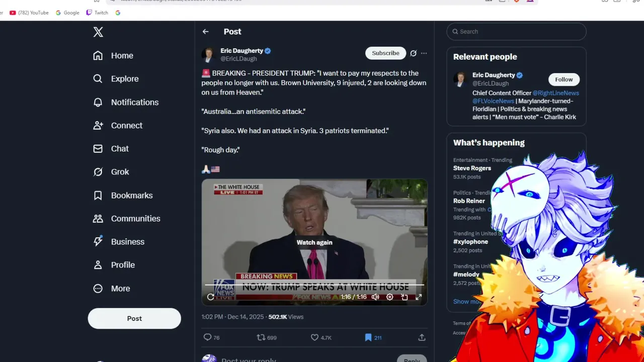View Notifications bell
This screenshot has height=362, width=644.
(126, 102)
